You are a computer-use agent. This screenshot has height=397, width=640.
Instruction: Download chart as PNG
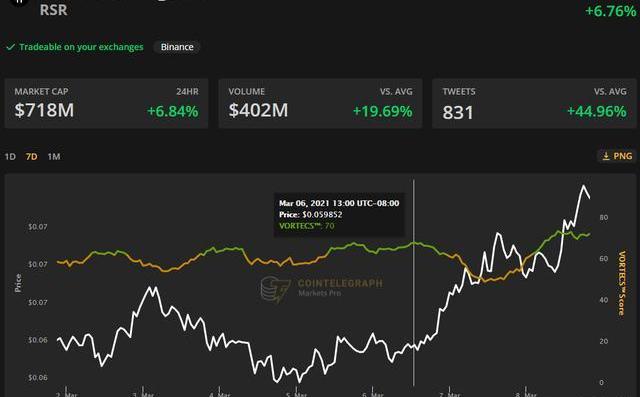(x=617, y=156)
